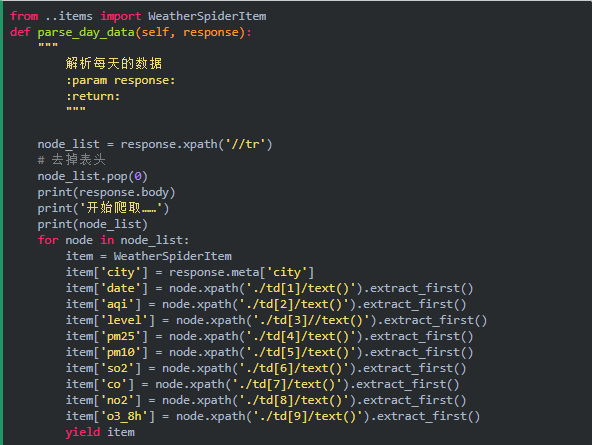Click the ':param response:' docstring line
Screen dimensions: 592x445
(x=120, y=80)
